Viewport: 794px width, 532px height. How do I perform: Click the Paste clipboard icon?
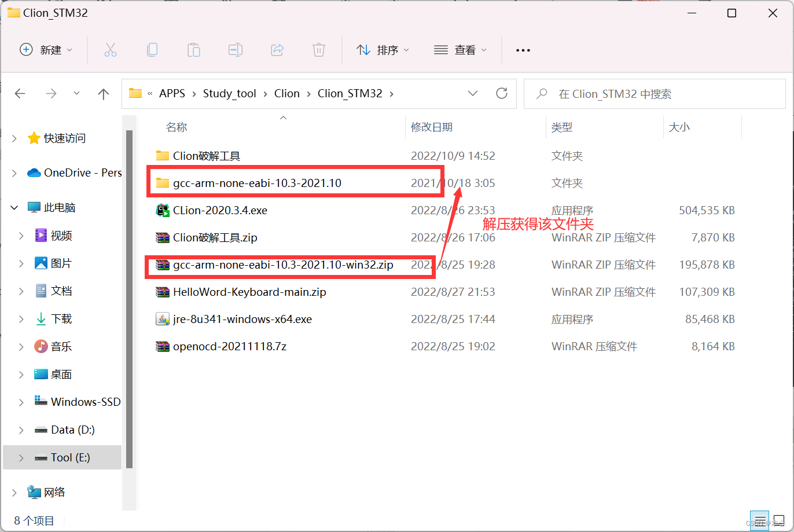point(194,50)
